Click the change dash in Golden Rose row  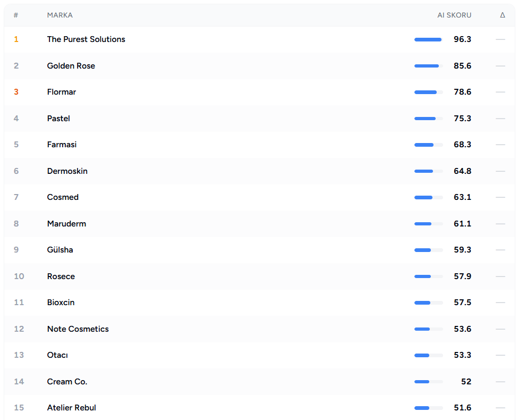click(500, 66)
